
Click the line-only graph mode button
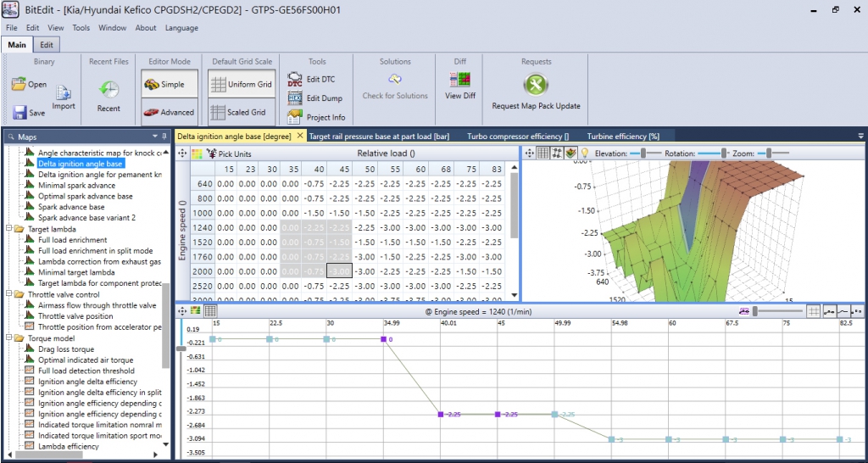843,312
